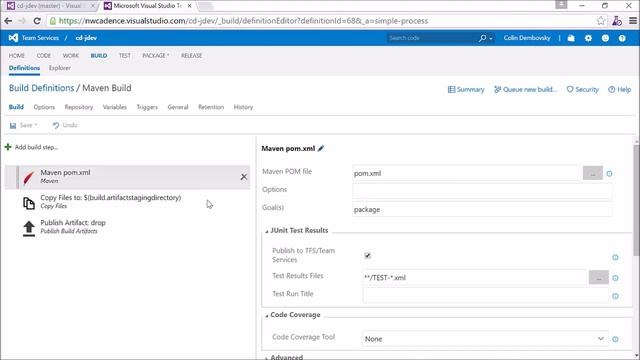
Task: Click the search magnifier icon
Action: [x=482, y=38]
